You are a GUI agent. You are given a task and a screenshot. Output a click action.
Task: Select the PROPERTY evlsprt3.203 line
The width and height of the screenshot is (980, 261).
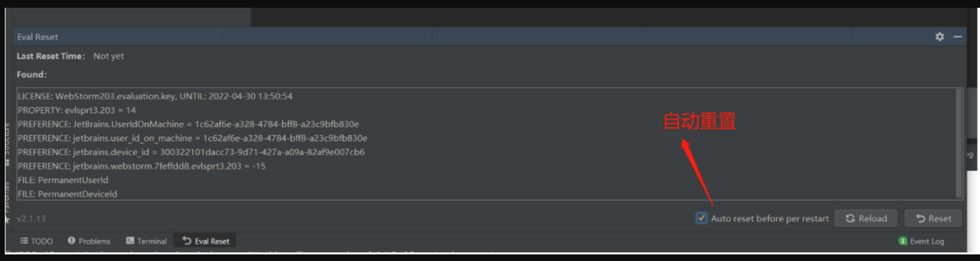[x=77, y=110]
